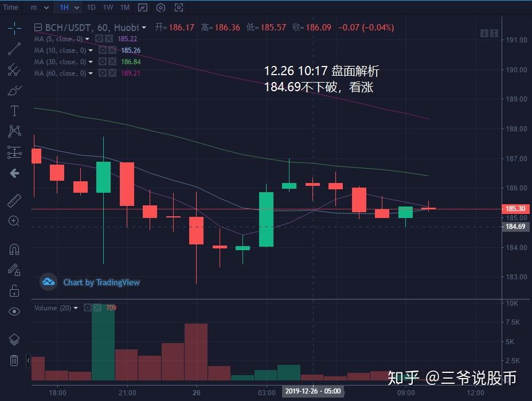Image resolution: width=532 pixels, height=401 pixels.
Task: Open settings of MA 30 indicator
Action: (103, 62)
